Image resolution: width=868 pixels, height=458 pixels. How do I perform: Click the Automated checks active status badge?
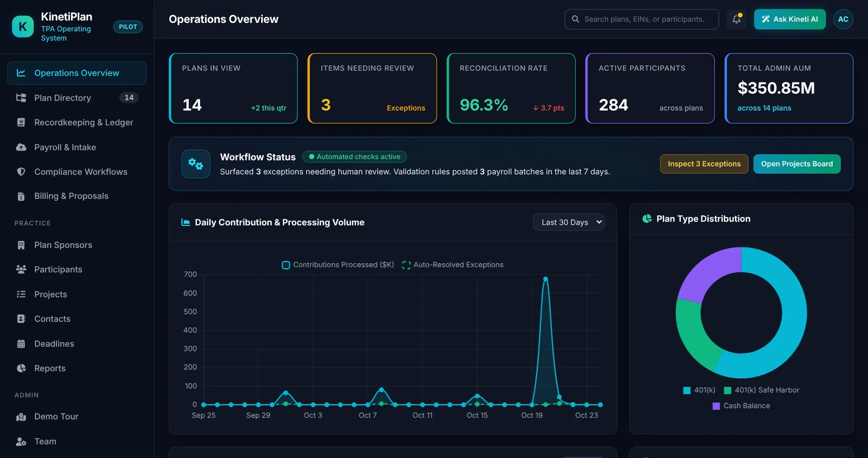354,157
